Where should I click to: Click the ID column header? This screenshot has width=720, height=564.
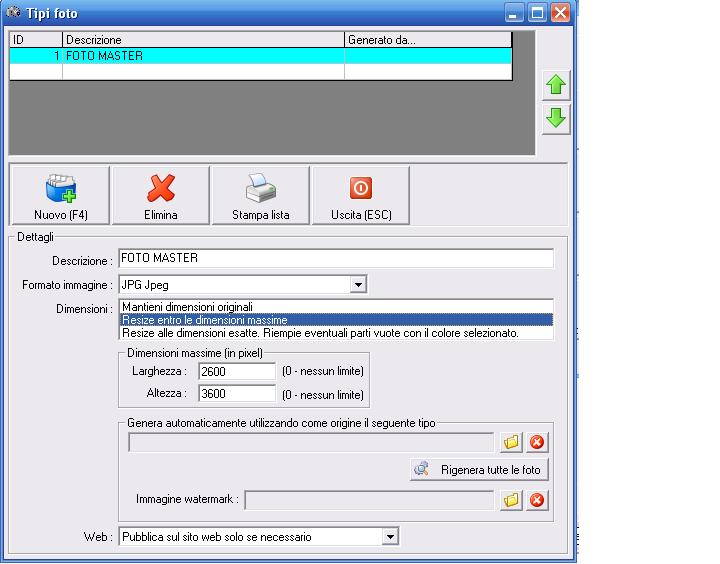[36, 40]
